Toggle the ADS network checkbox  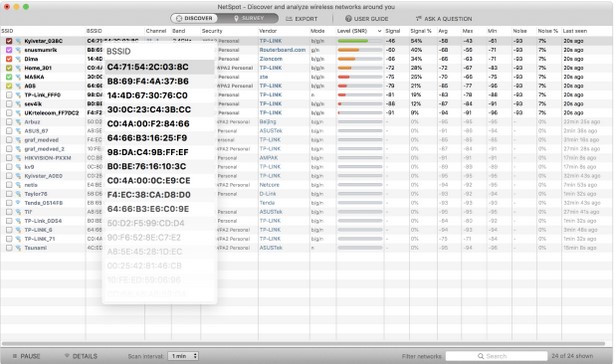[x=9, y=86]
